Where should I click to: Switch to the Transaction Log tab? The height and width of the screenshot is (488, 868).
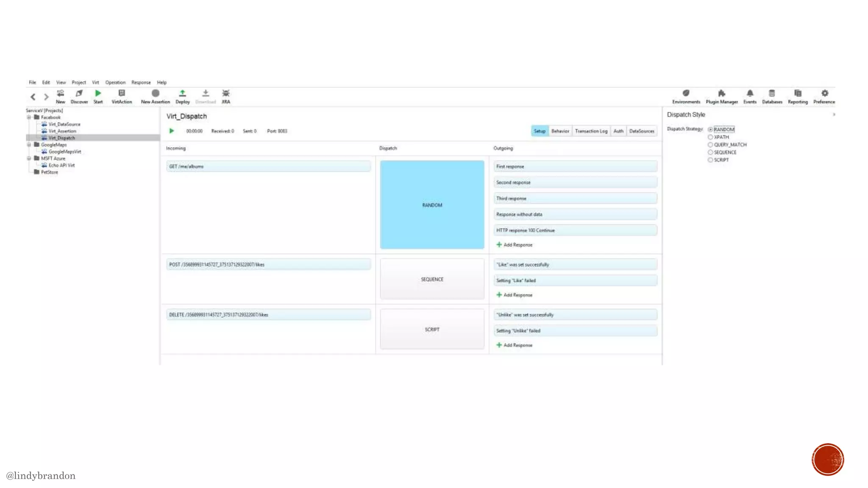click(591, 131)
